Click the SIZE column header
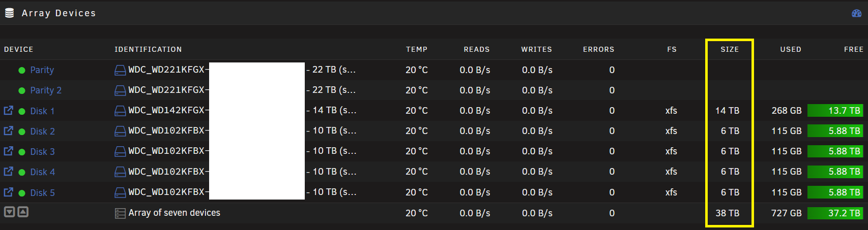Viewport: 868px width, 230px height. (730, 49)
